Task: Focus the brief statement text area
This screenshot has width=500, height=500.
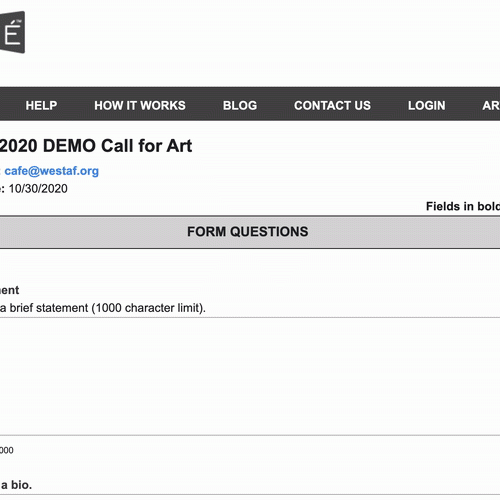Action: coord(250,376)
